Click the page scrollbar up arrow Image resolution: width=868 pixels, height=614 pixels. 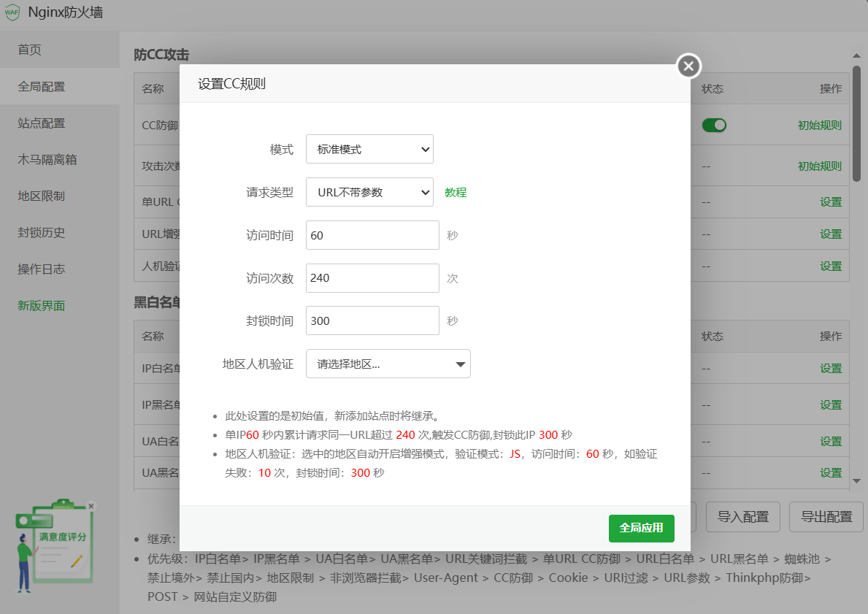click(856, 55)
